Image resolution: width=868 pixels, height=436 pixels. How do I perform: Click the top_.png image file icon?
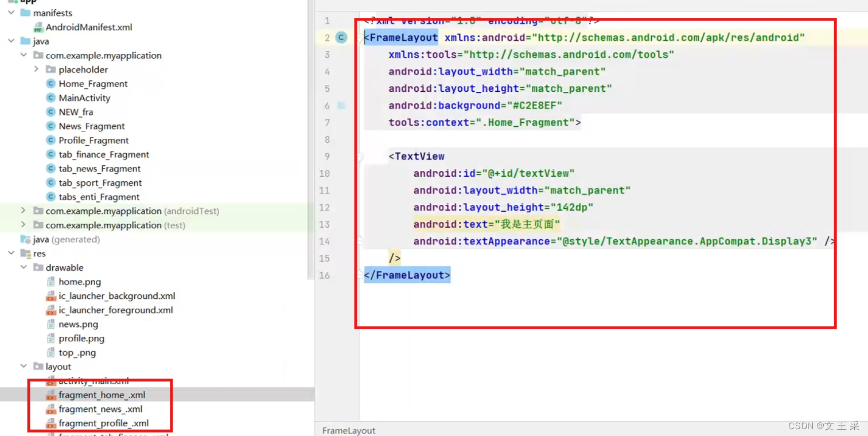click(x=50, y=352)
